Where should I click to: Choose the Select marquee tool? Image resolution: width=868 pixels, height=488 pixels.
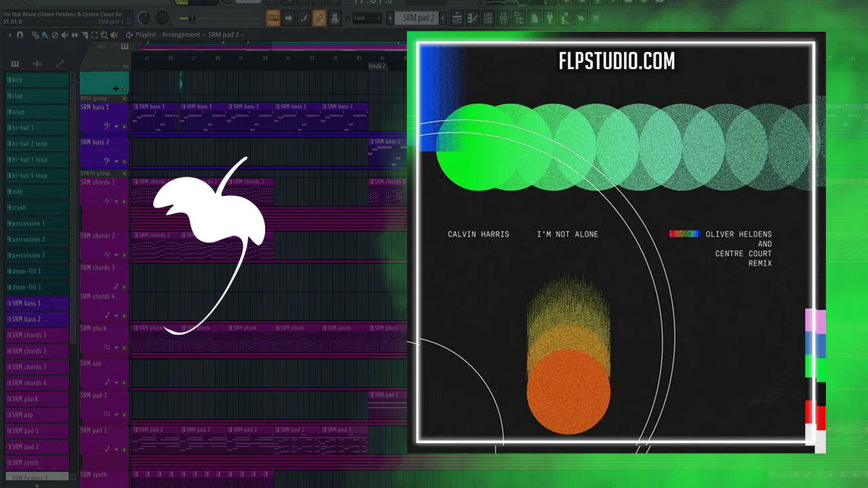point(93,35)
